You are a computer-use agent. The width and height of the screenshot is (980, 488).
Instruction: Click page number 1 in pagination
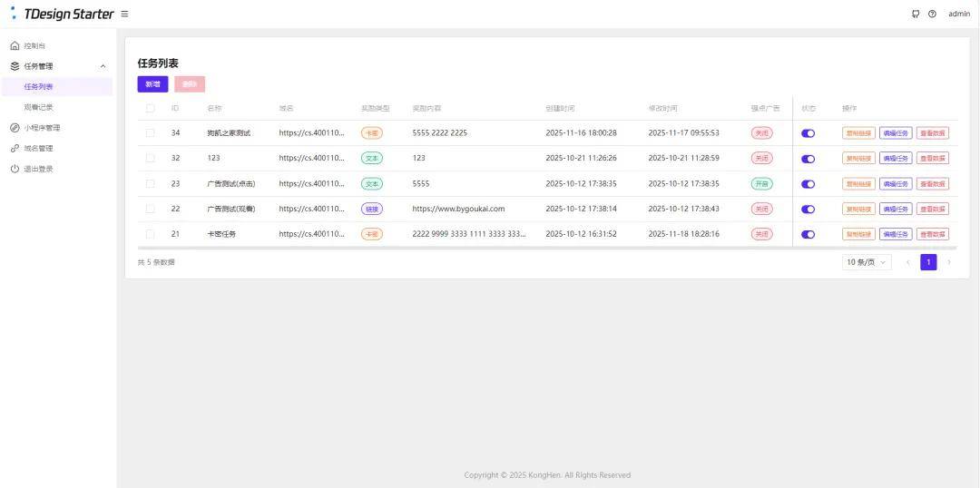[x=928, y=262]
